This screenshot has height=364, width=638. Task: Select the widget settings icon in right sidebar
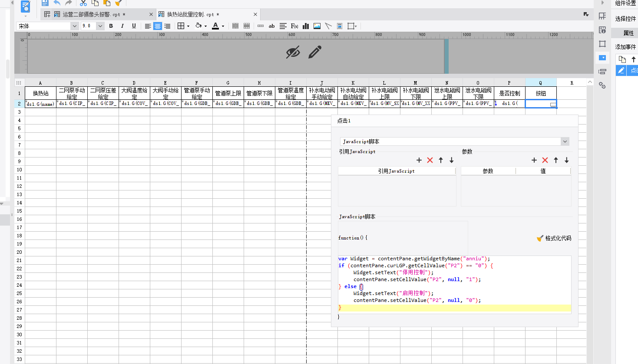tap(602, 58)
